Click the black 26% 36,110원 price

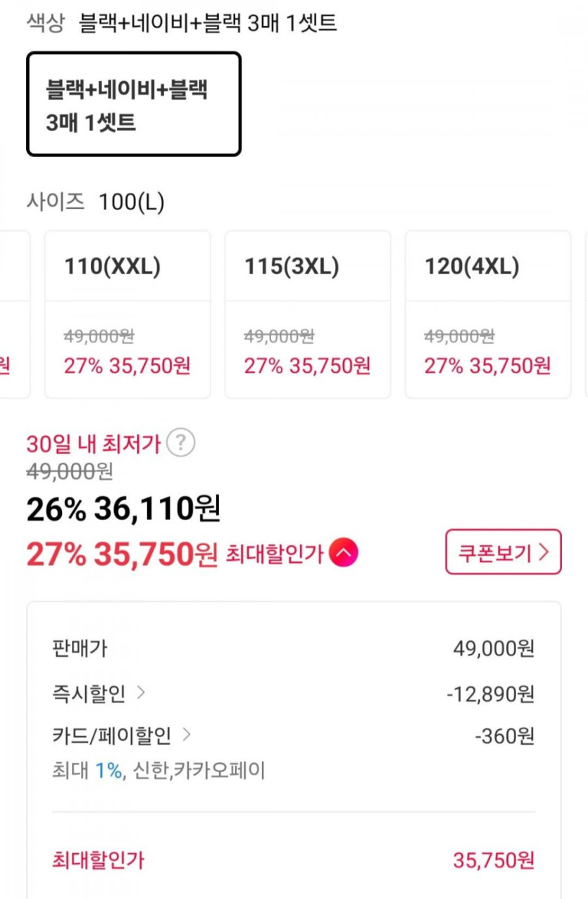(x=123, y=509)
